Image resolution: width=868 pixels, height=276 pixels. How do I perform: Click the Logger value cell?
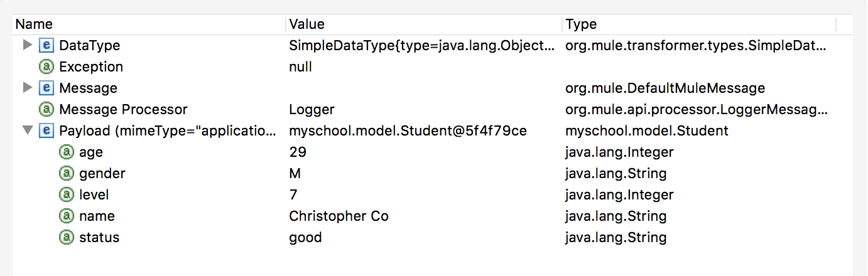[x=312, y=109]
